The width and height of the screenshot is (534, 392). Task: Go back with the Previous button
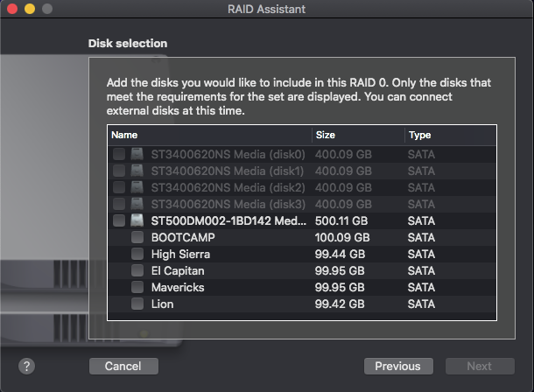[398, 366]
